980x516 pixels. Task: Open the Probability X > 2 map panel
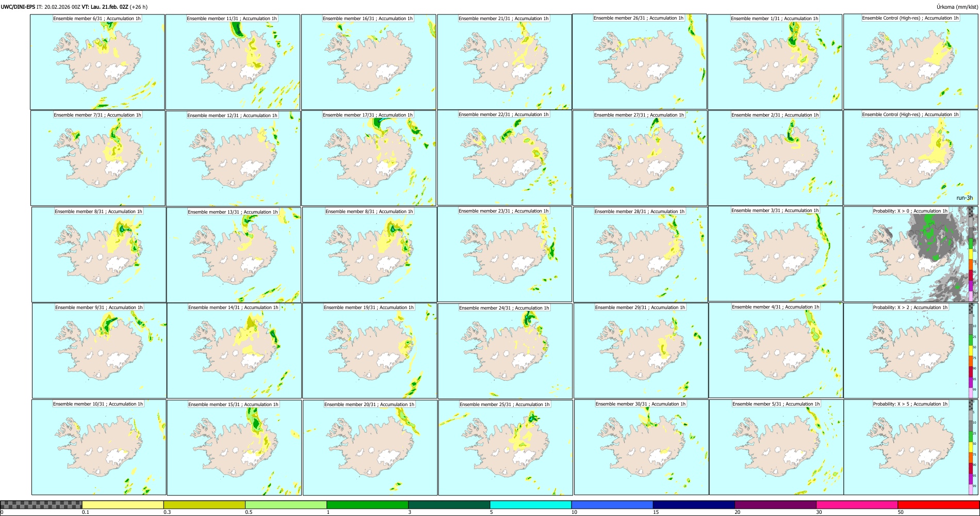910,351
